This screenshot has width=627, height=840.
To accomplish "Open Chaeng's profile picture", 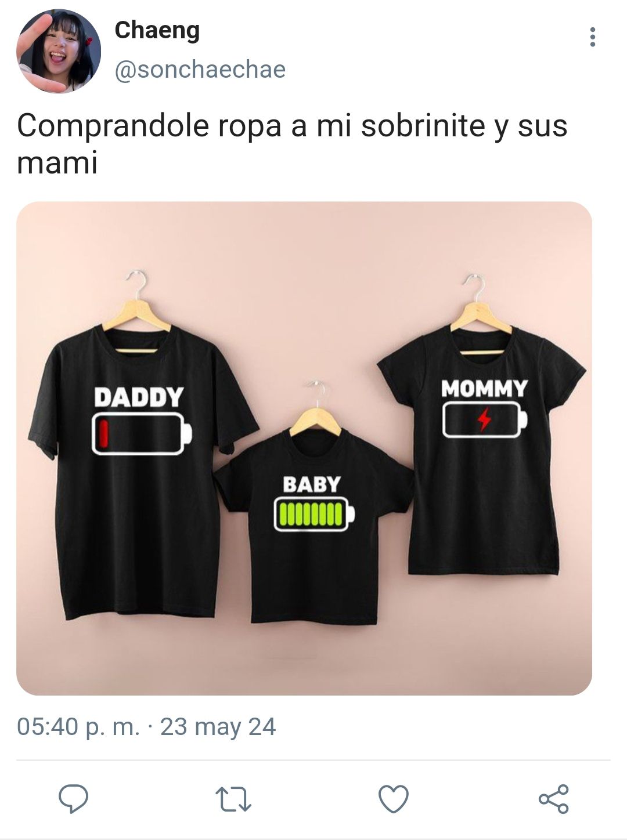I will [59, 51].
